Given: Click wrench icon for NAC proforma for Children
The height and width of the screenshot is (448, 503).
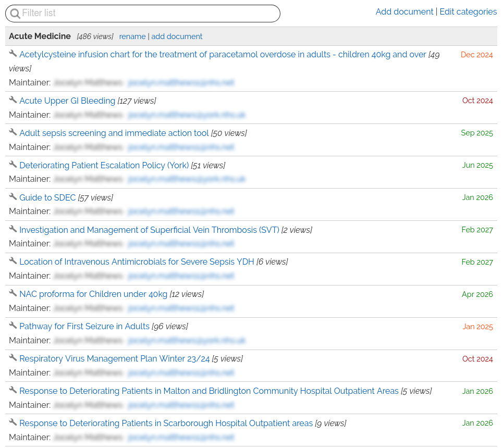Looking at the screenshot, I should 13,293.
